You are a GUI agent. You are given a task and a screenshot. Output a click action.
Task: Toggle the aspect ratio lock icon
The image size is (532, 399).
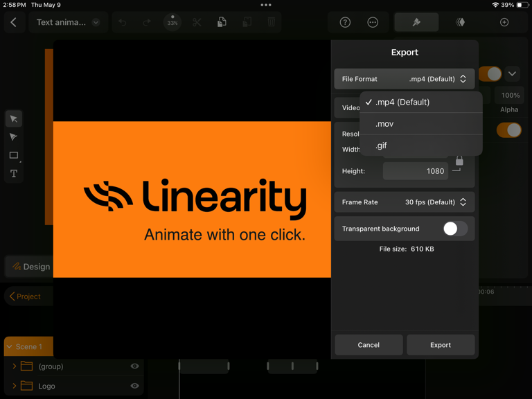click(x=459, y=161)
